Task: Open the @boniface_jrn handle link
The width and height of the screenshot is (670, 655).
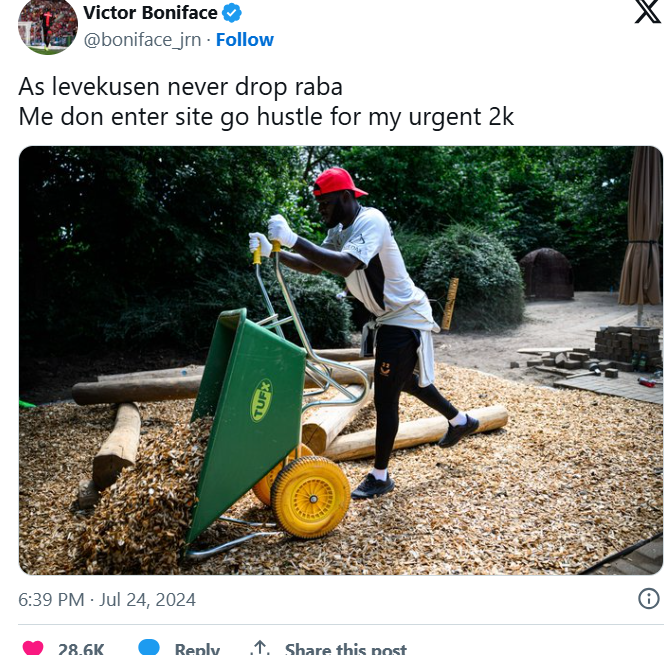Action: pos(142,40)
